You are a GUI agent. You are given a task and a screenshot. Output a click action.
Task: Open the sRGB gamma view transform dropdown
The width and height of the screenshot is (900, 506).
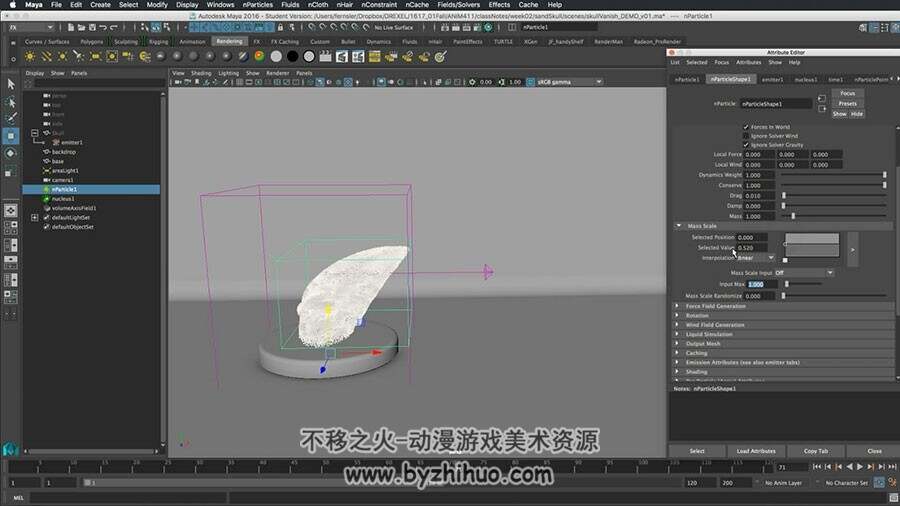click(569, 82)
